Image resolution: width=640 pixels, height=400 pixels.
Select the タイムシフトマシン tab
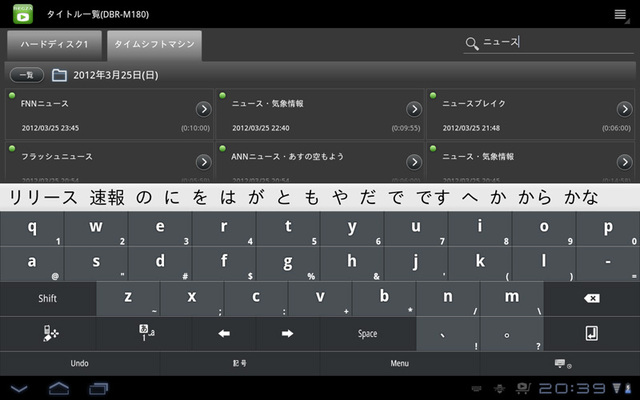point(154,45)
